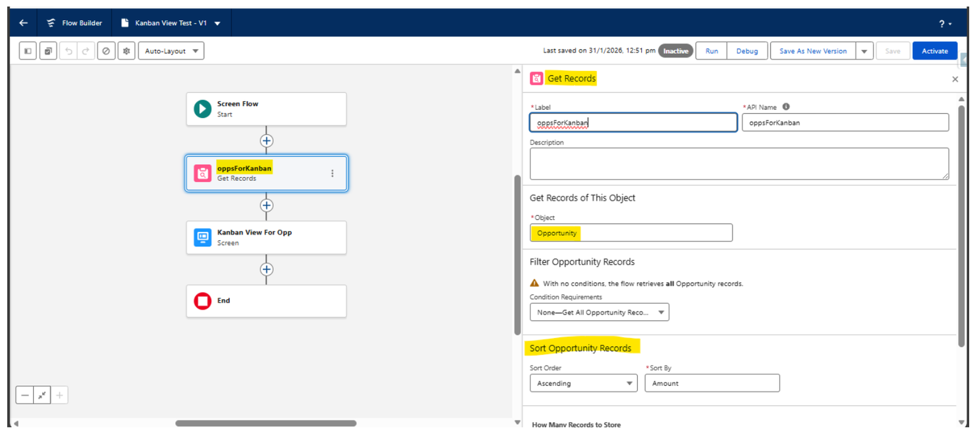The width and height of the screenshot is (980, 441).
Task: Click the Object field showing Opportunity
Action: pyautogui.click(x=631, y=233)
